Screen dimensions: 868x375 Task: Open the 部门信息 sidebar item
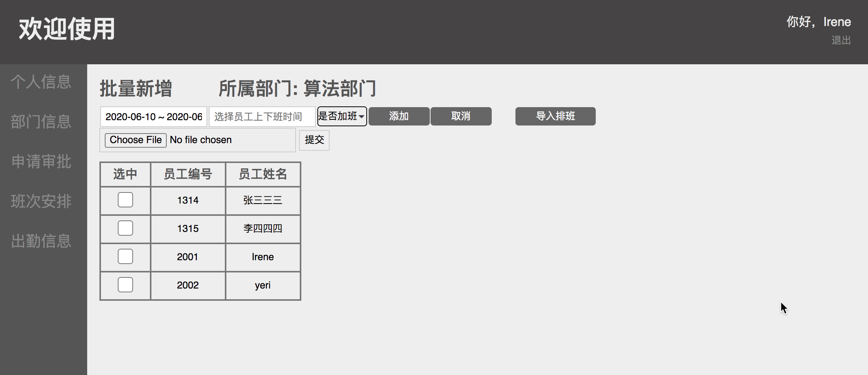(x=41, y=122)
